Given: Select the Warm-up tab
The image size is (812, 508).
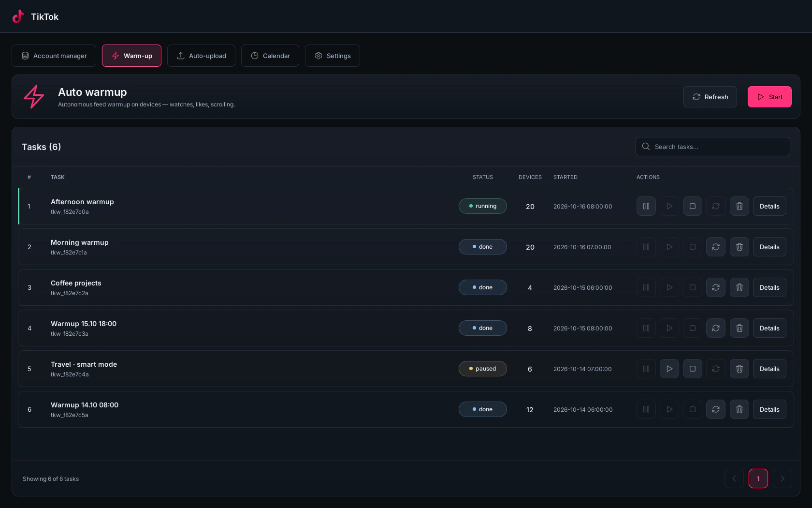Looking at the screenshot, I should [131, 56].
